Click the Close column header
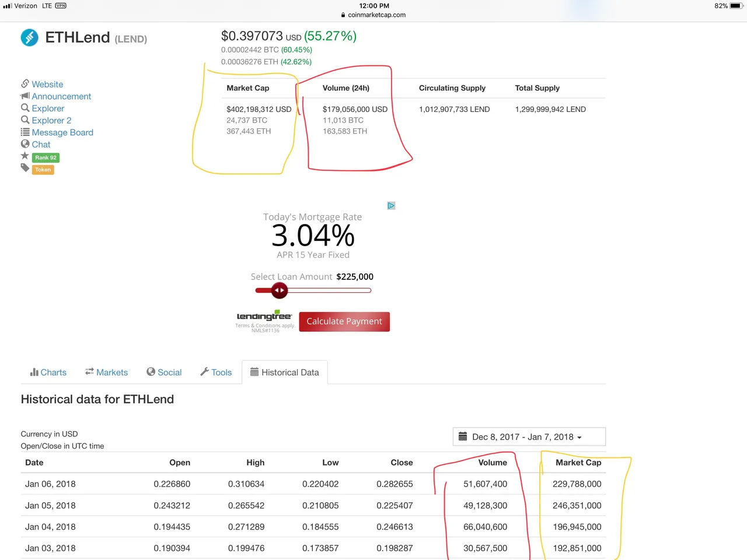This screenshot has height=560, width=747. 402,463
